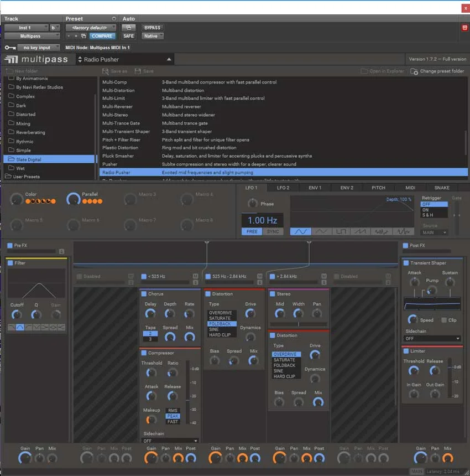Toggle the Stereo module on/off
470x476 pixels.
pos(272,294)
